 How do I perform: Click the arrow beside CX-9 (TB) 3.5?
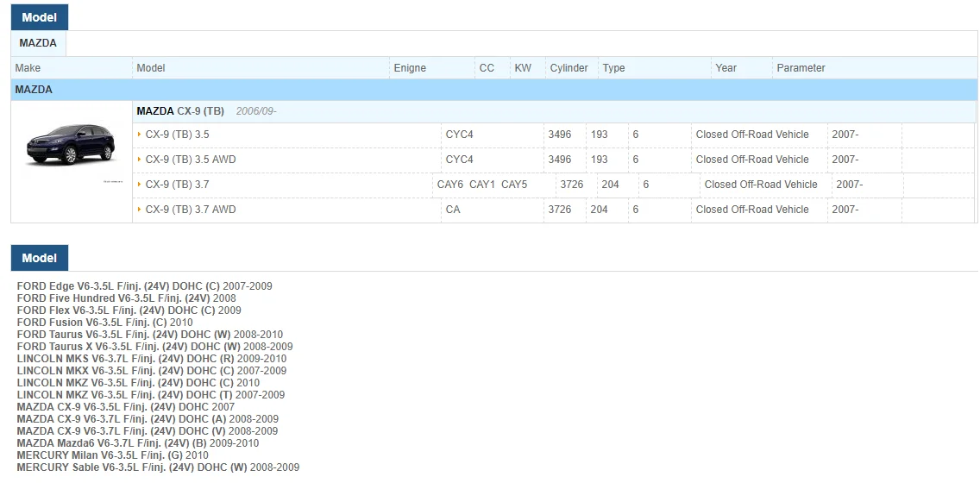click(139, 135)
